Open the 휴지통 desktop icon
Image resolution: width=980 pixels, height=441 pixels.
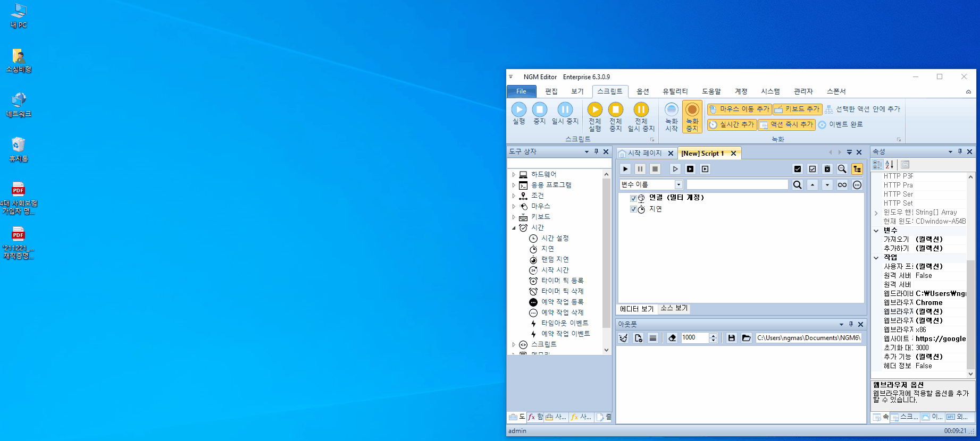[19, 149]
